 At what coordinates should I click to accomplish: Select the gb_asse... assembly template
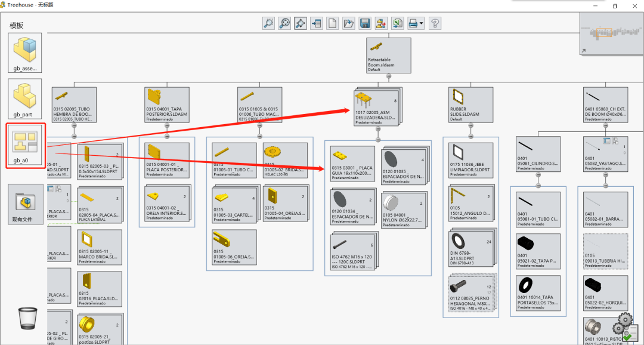click(x=24, y=53)
